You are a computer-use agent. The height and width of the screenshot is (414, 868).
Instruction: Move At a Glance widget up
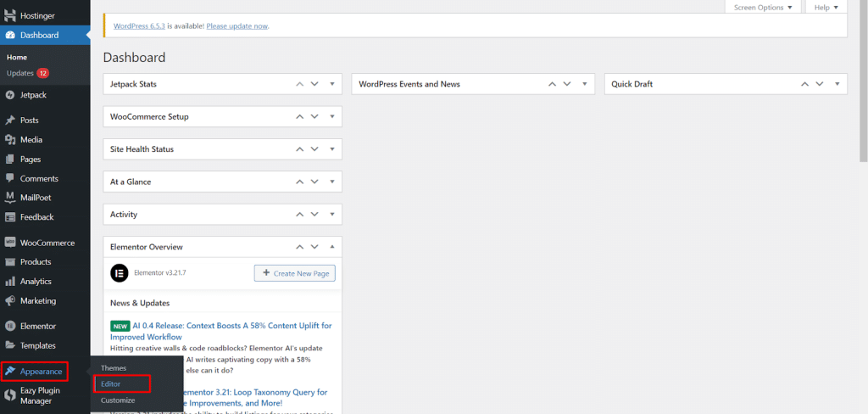tap(299, 182)
